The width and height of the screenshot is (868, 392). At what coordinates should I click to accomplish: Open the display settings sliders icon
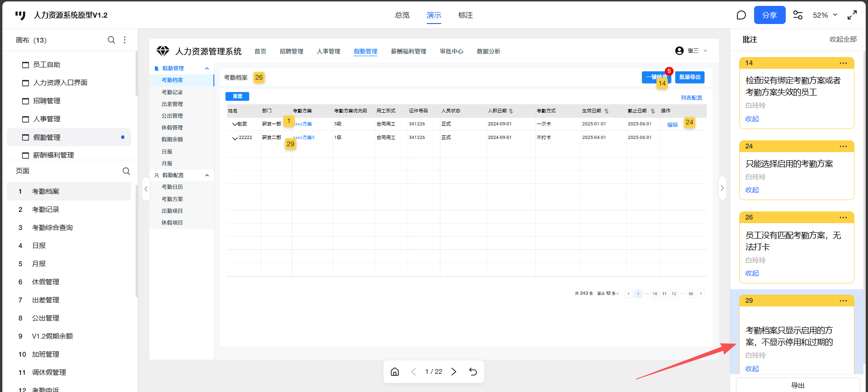[798, 15]
